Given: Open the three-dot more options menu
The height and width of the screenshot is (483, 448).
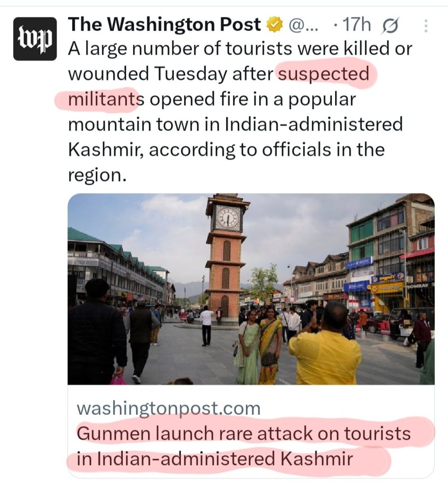Looking at the screenshot, I should pyautogui.click(x=426, y=26).
